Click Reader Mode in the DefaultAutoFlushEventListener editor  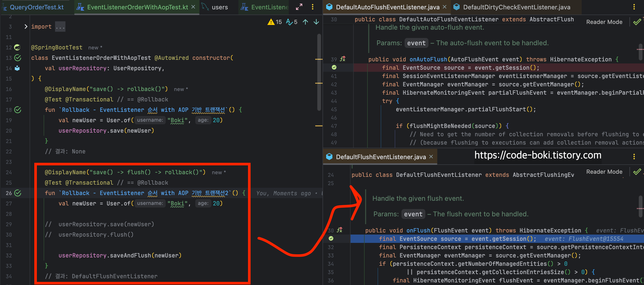tap(604, 22)
